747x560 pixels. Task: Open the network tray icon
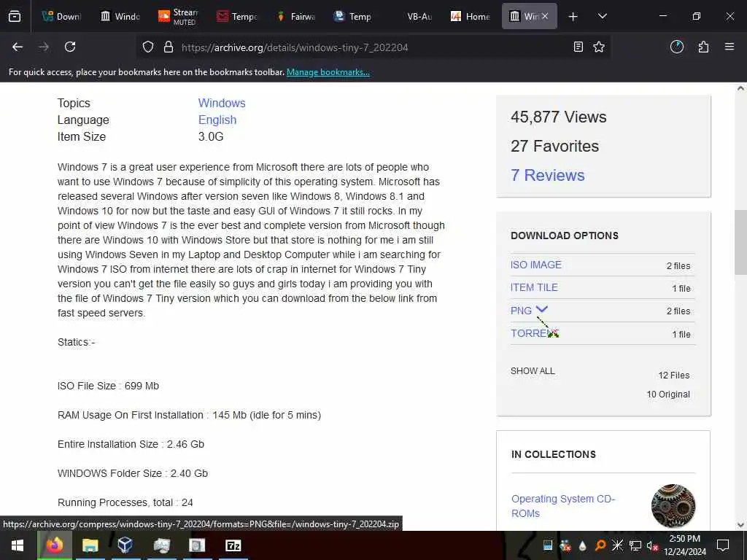pyautogui.click(x=635, y=545)
